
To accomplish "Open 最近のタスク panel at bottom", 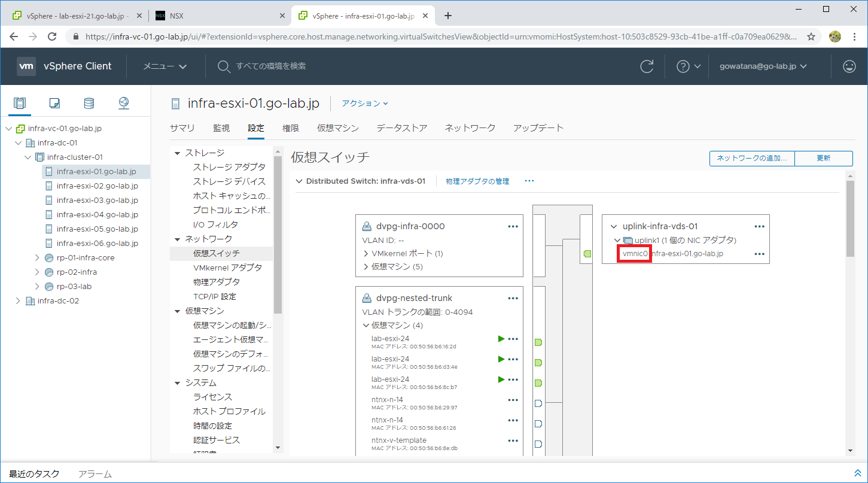I will click(34, 474).
